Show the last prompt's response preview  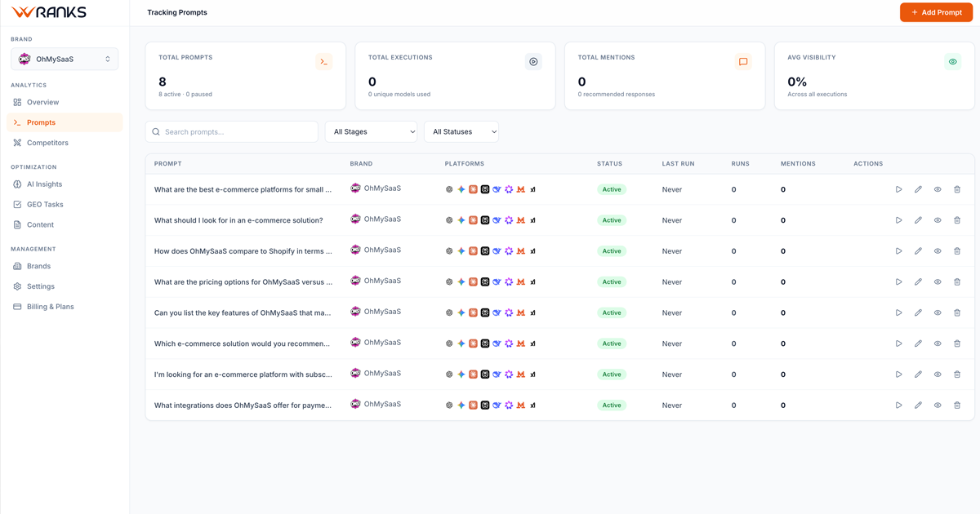938,405
